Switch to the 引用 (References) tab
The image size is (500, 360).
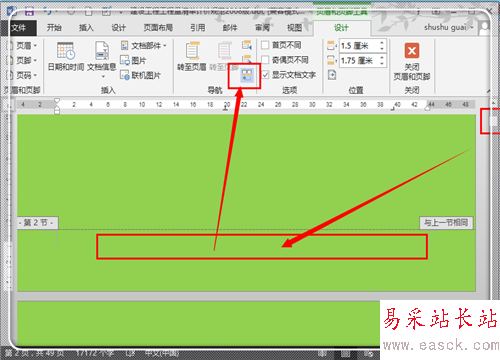tap(198, 28)
